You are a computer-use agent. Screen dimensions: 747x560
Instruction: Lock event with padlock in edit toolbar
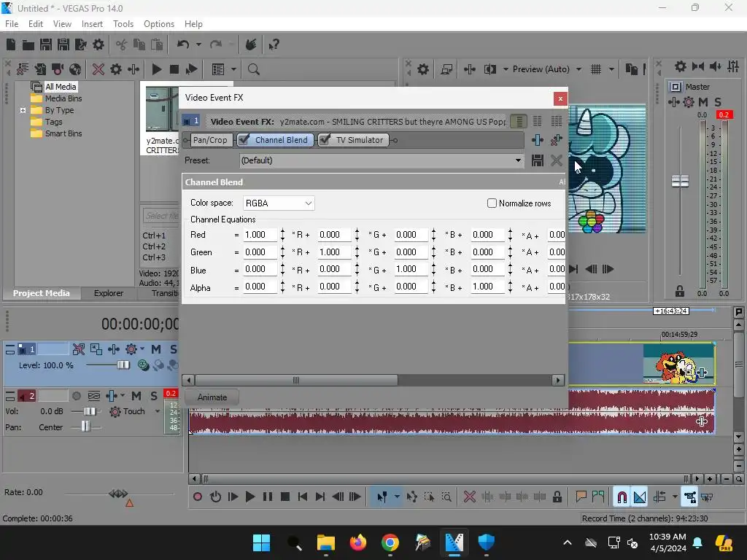pos(557,497)
